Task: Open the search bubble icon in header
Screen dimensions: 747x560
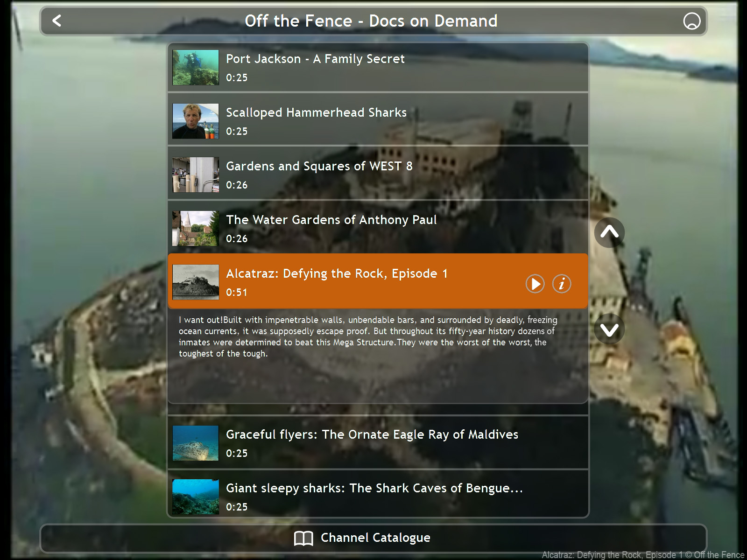Action: pos(691,21)
